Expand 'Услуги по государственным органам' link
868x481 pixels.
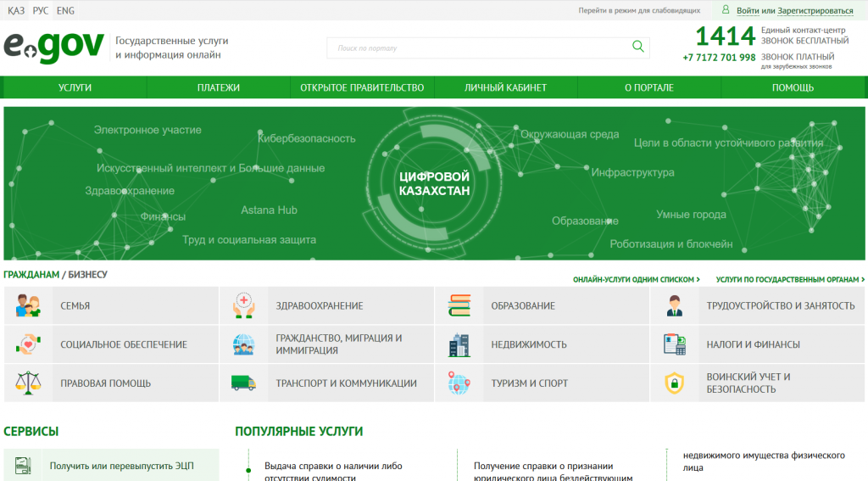[790, 279]
